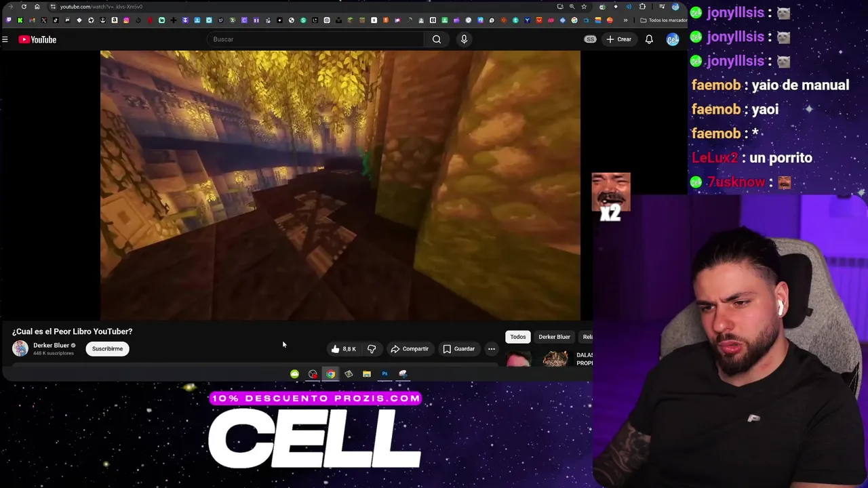Open the extensions puzzle icon
The height and width of the screenshot is (488, 868).
click(642, 7)
